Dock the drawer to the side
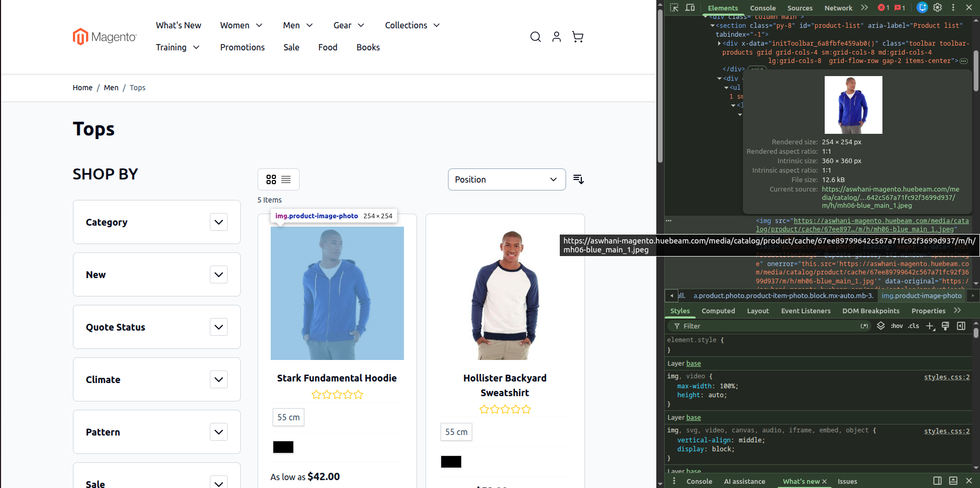The width and height of the screenshot is (980, 488). point(938,481)
